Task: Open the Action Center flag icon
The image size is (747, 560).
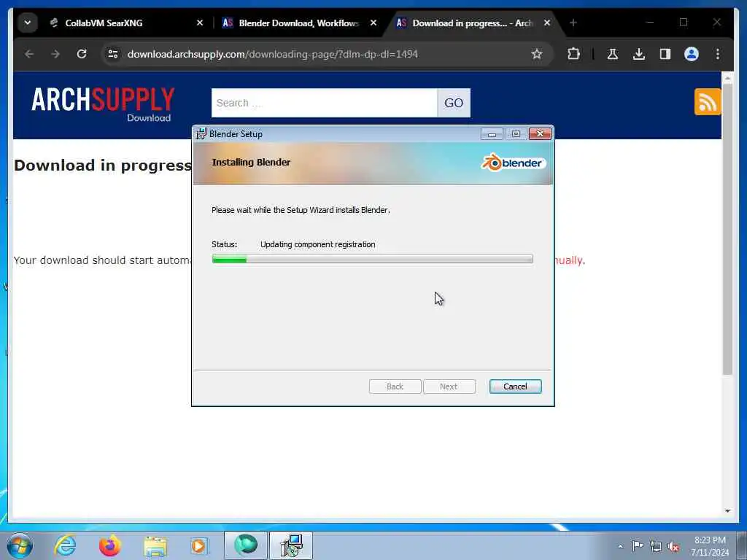Action: pos(638,545)
